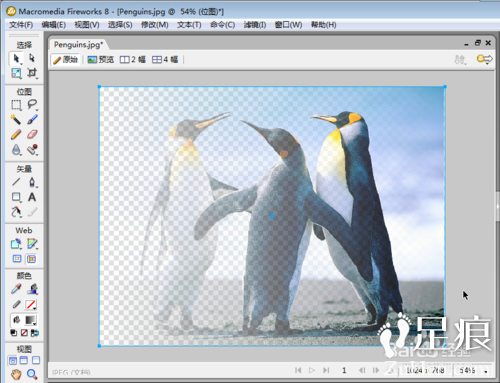Open the 滤镜(I) menu
500x383 pixels.
[x=255, y=25]
